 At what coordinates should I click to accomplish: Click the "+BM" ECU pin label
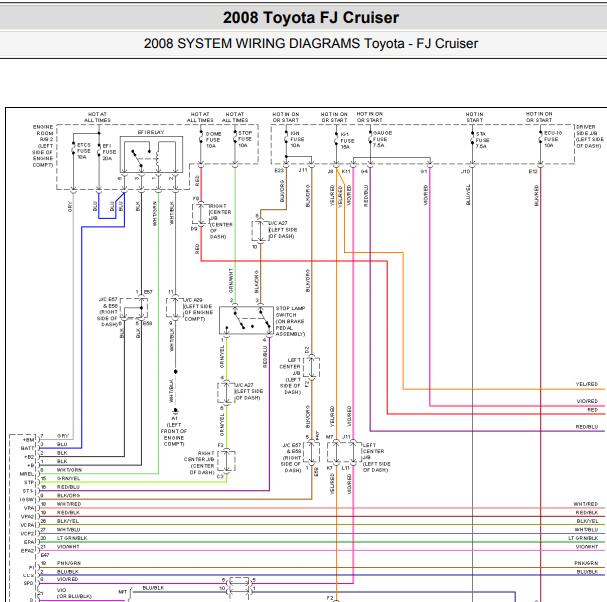coord(29,440)
